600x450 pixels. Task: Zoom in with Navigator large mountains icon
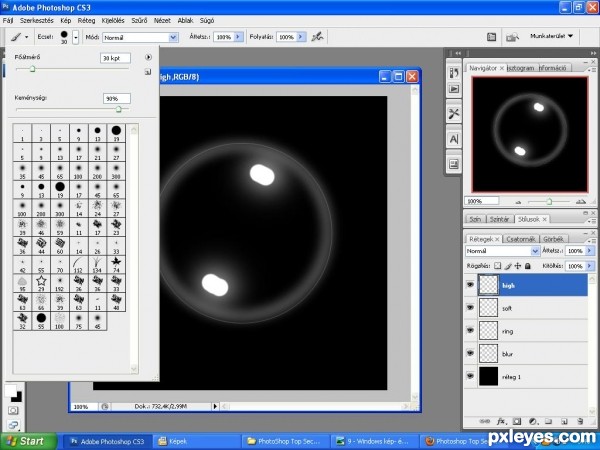click(580, 201)
